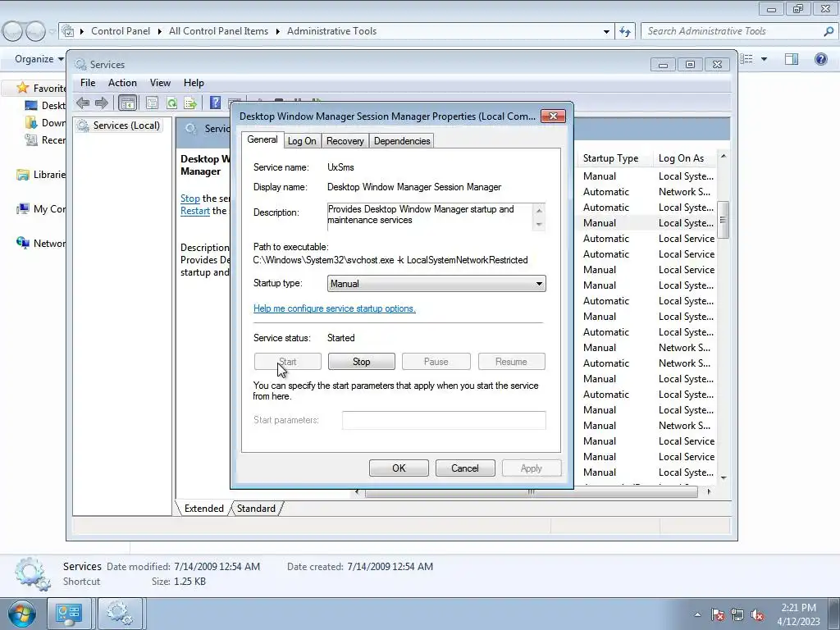Viewport: 840px width, 630px height.
Task: Open Explorer Help via the blue question icon
Action: [x=820, y=59]
